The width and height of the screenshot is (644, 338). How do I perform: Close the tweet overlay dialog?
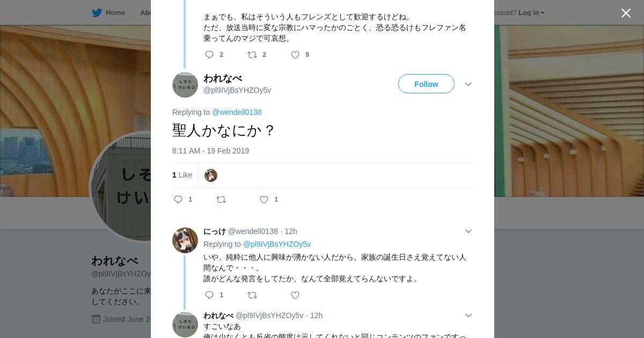tap(626, 13)
